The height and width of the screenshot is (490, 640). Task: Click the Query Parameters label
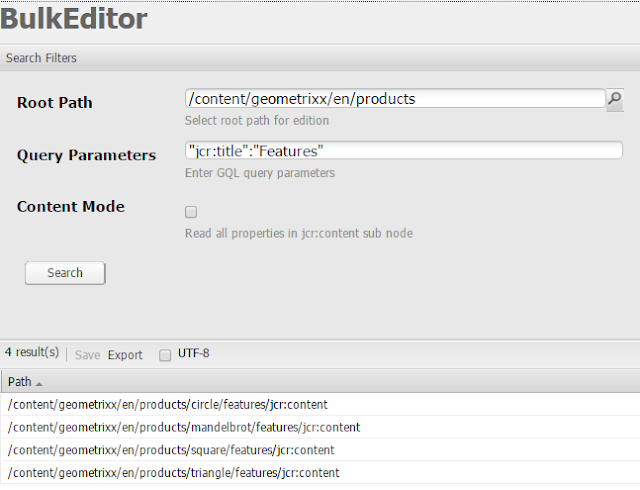pos(87,155)
